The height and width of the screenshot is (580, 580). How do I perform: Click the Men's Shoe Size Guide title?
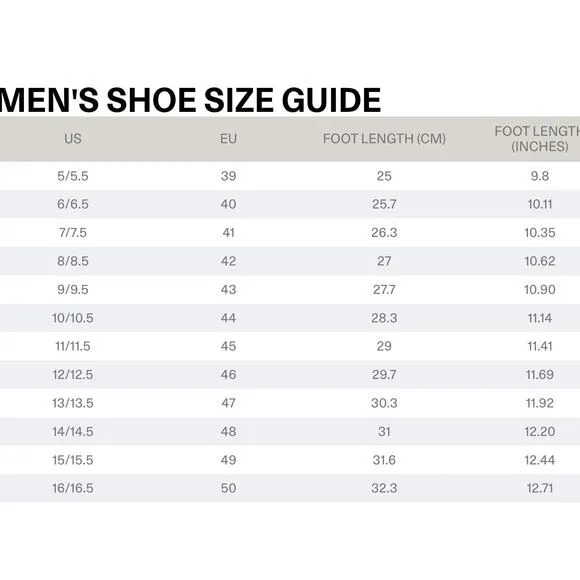(x=190, y=100)
